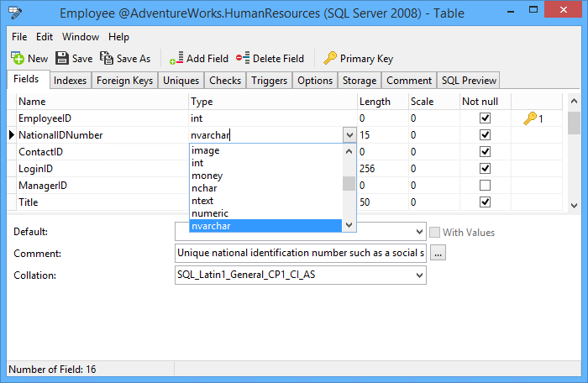Image resolution: width=588 pixels, height=383 pixels.
Task: Click the ContactID name cell
Action: [x=102, y=151]
